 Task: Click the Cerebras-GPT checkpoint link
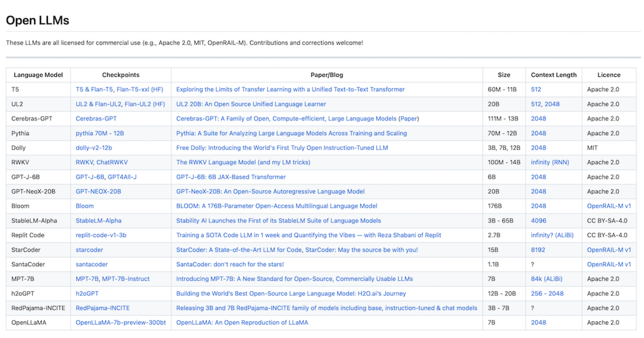(96, 119)
